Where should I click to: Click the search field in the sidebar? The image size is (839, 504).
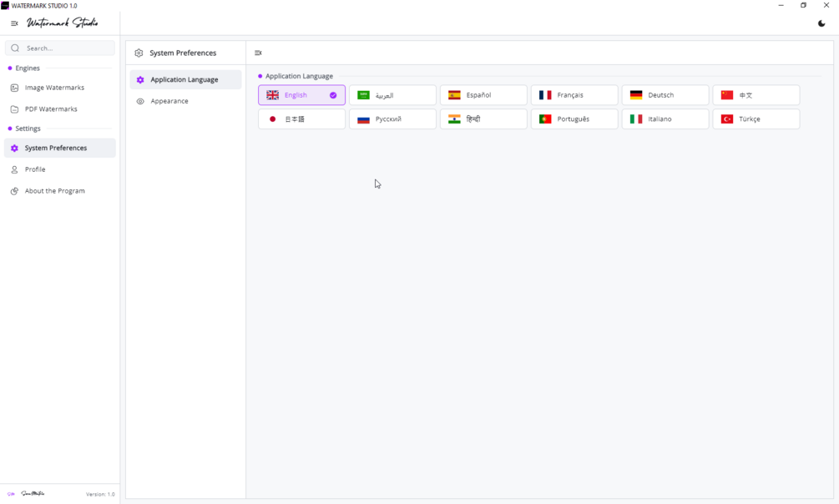click(60, 48)
